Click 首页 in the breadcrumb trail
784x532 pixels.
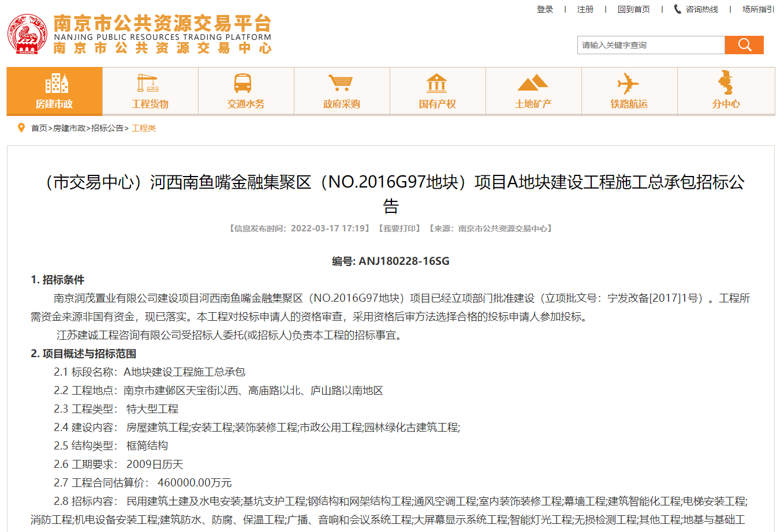[39, 128]
